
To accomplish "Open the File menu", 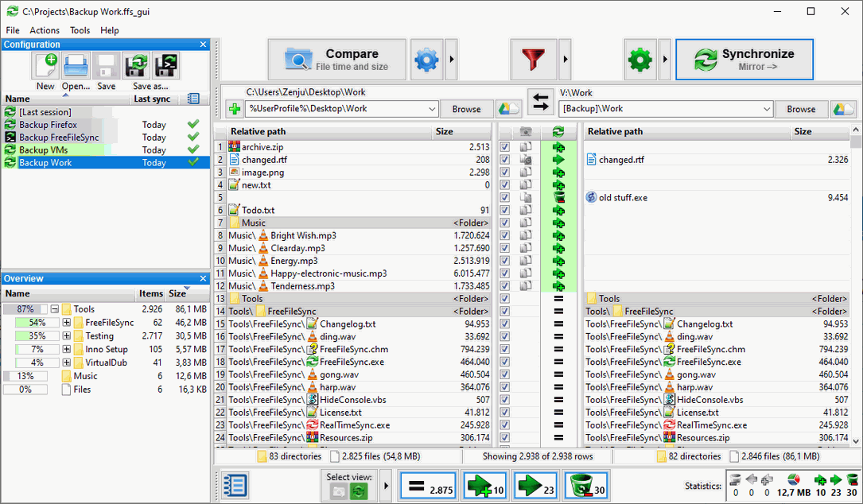I will pyautogui.click(x=13, y=30).
